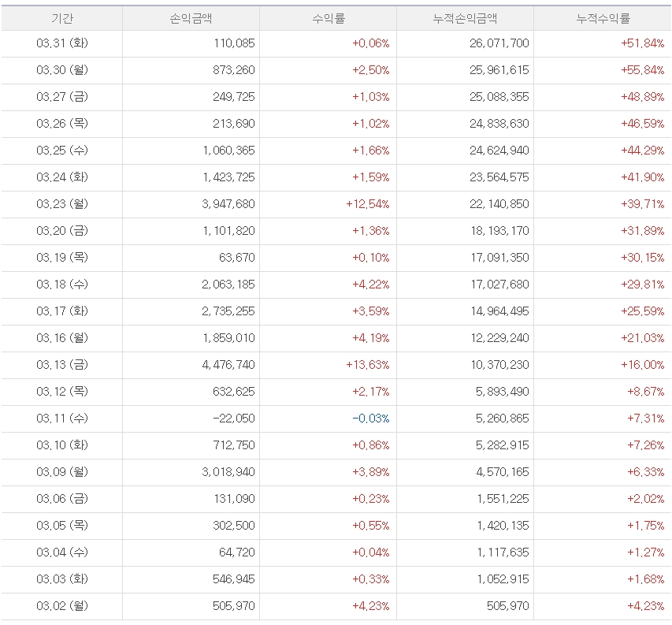Select the 03.06 (금) date cell
The height and width of the screenshot is (625, 672).
tap(62, 499)
